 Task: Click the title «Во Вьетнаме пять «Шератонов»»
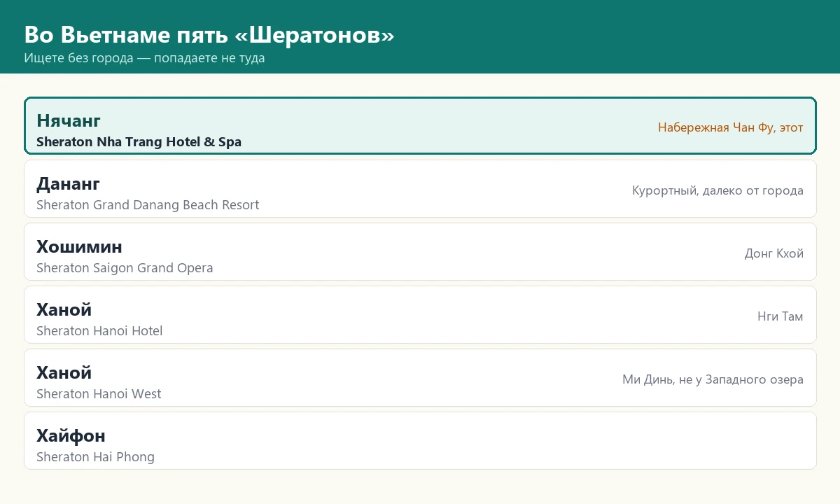[209, 35]
